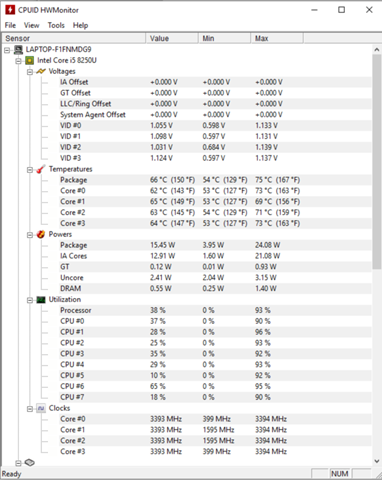Click the Clocks waveform icon
This screenshot has height=480, width=382.
[x=41, y=408]
